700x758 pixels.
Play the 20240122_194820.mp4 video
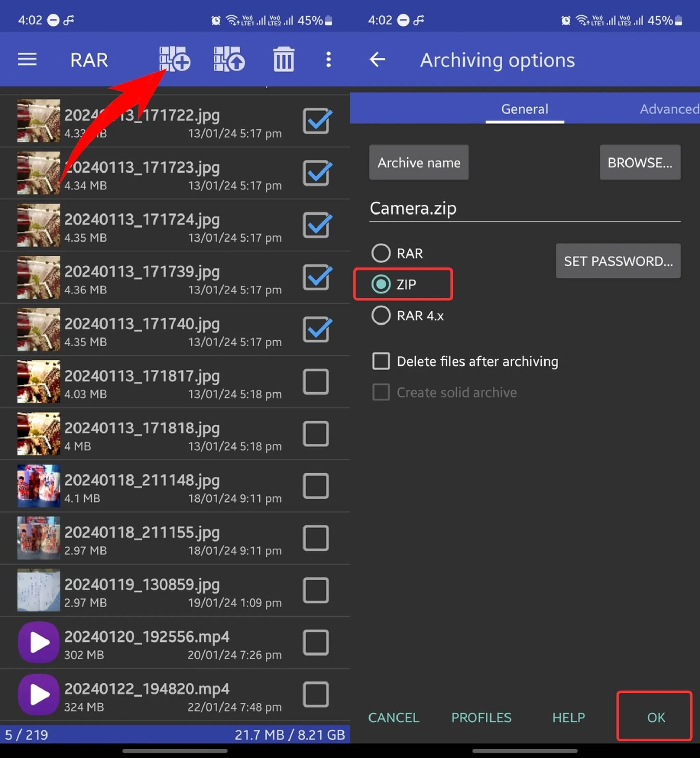[x=38, y=694]
